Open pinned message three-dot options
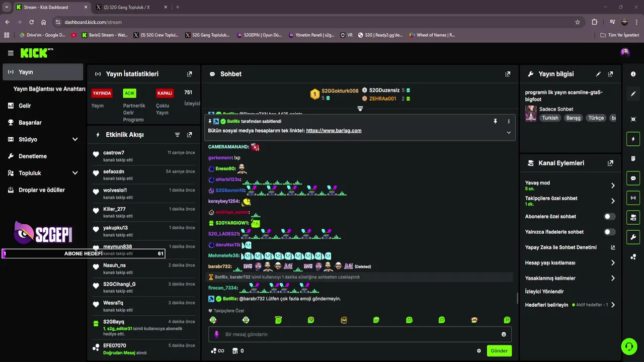The height and width of the screenshot is (362, 644). pyautogui.click(x=509, y=121)
